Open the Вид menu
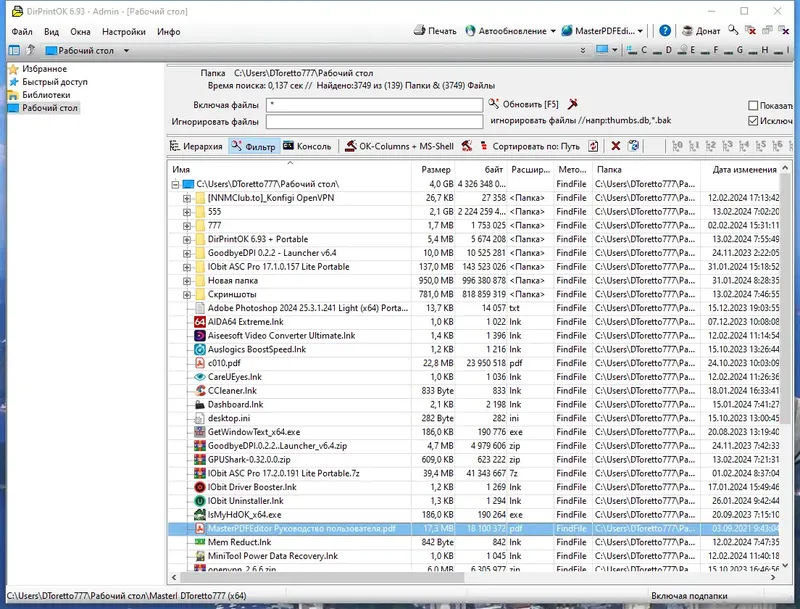Screen dimensions: 800x609 click(51, 32)
